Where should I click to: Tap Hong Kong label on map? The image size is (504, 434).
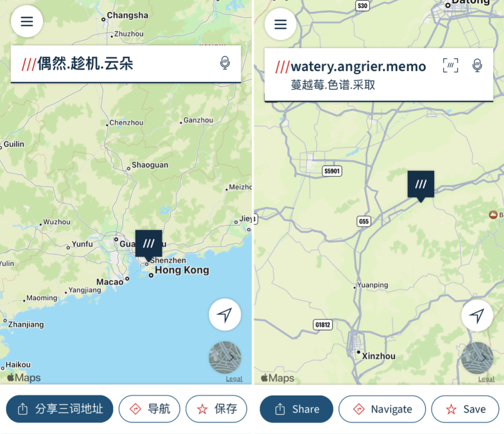click(182, 270)
